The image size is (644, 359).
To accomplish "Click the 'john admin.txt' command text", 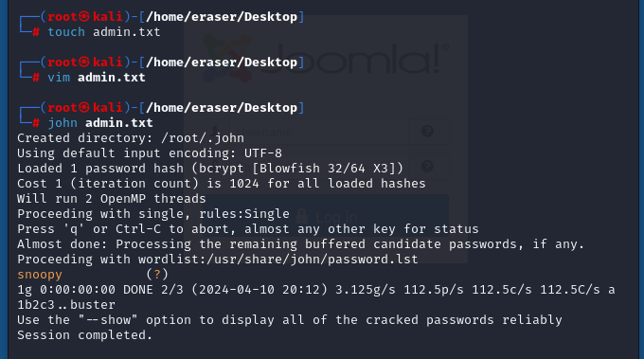I will click(100, 123).
